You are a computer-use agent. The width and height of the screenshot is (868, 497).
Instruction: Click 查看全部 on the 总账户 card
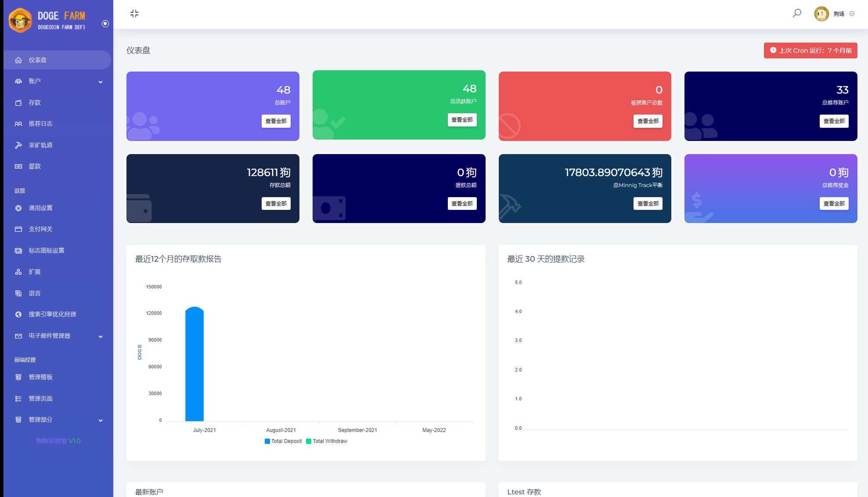276,121
